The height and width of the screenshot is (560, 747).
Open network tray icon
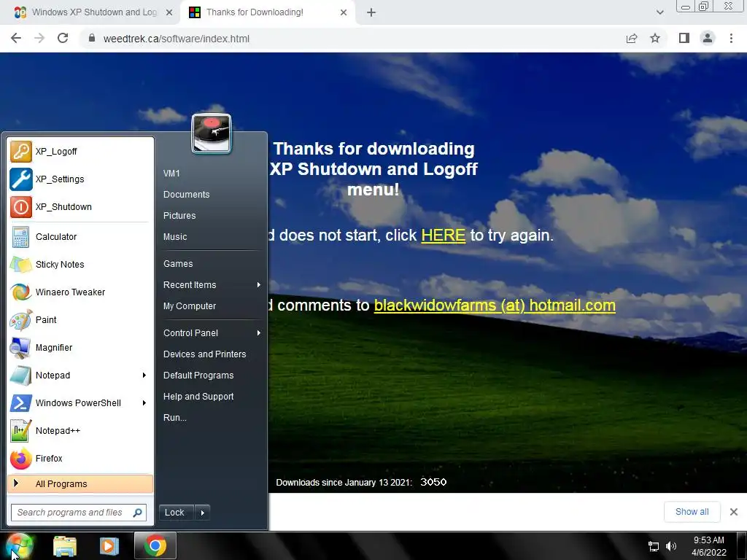tap(654, 546)
